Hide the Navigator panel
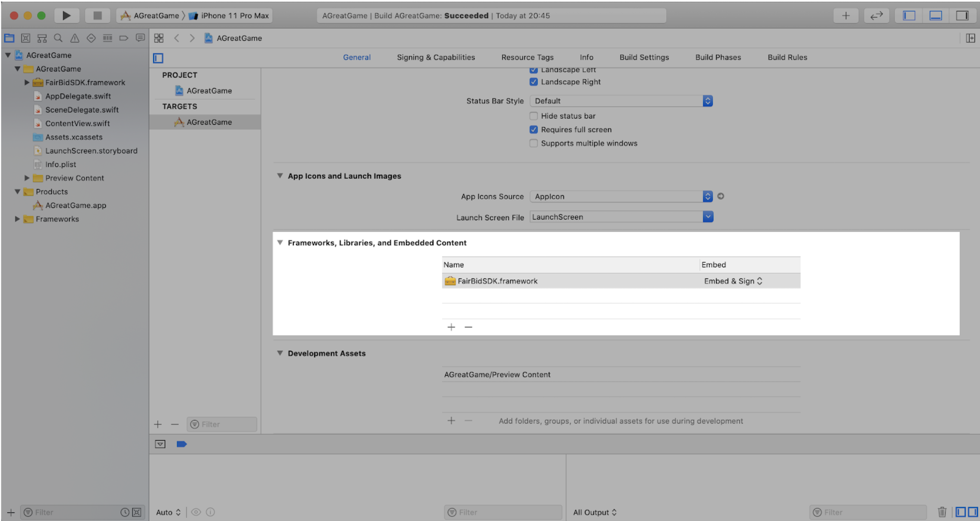Image resolution: width=980 pixels, height=521 pixels. pos(909,15)
